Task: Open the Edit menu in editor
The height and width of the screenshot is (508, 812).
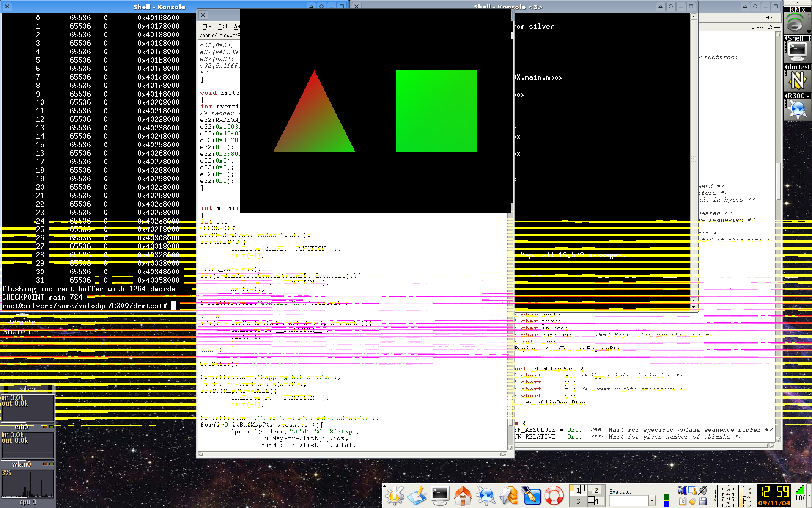Action: point(222,26)
